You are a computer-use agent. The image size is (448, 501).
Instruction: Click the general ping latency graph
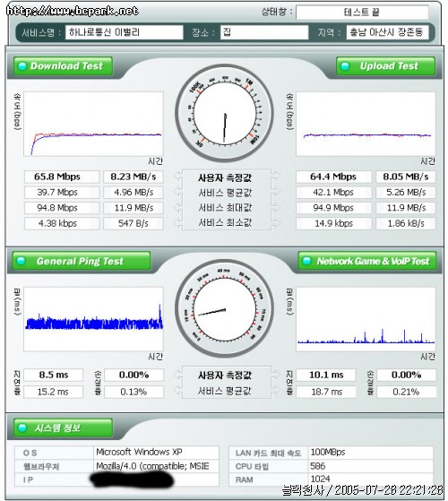[x=93, y=319]
